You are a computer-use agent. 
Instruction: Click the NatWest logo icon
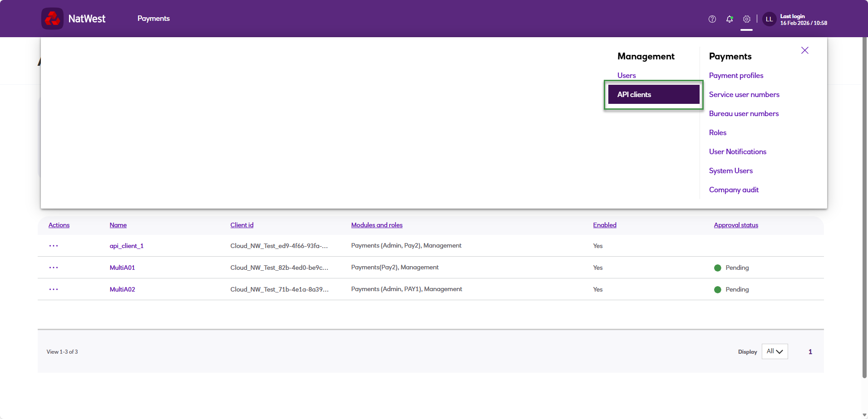tap(52, 19)
